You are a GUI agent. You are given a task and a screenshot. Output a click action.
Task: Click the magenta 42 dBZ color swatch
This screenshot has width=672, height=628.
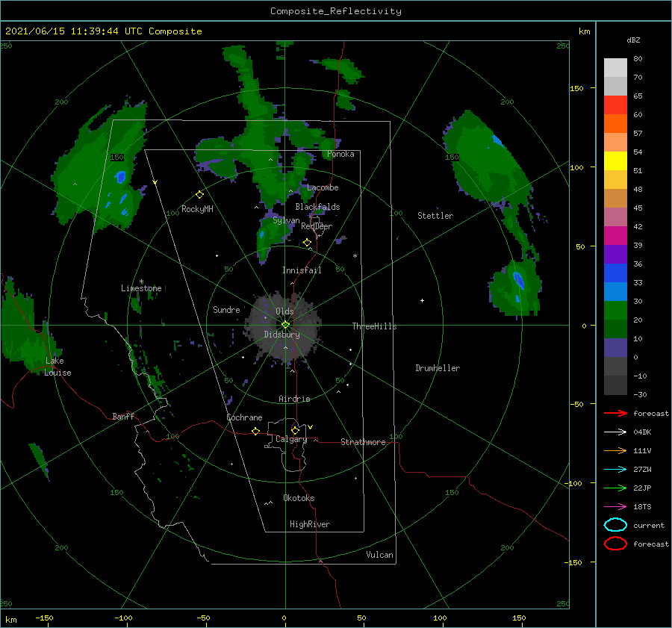tap(615, 236)
